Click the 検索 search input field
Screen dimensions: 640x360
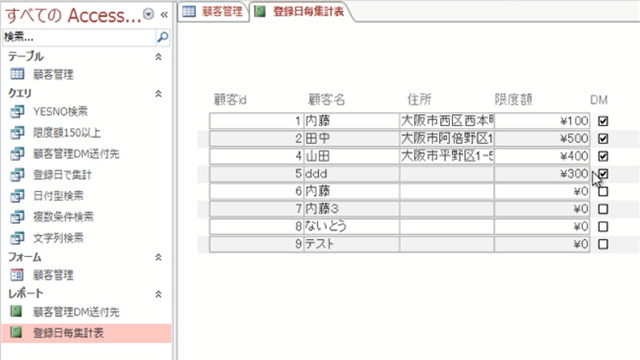coord(79,37)
